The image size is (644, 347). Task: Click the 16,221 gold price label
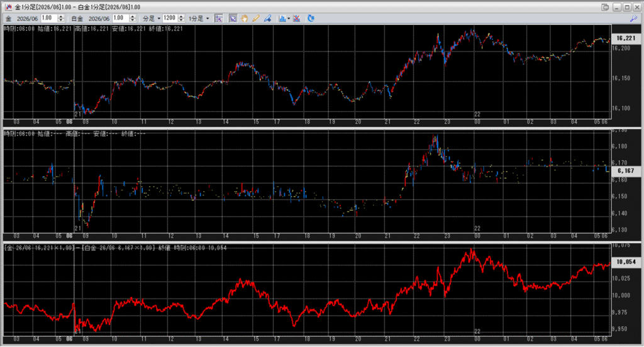[x=625, y=38]
